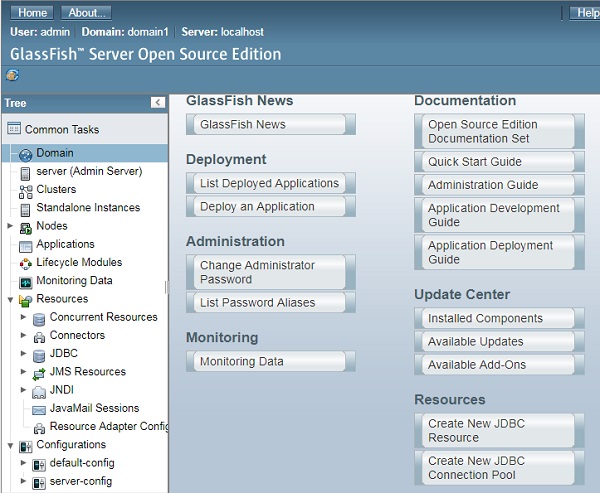Click the JavaMail Sessions envelope icon

tap(39, 410)
